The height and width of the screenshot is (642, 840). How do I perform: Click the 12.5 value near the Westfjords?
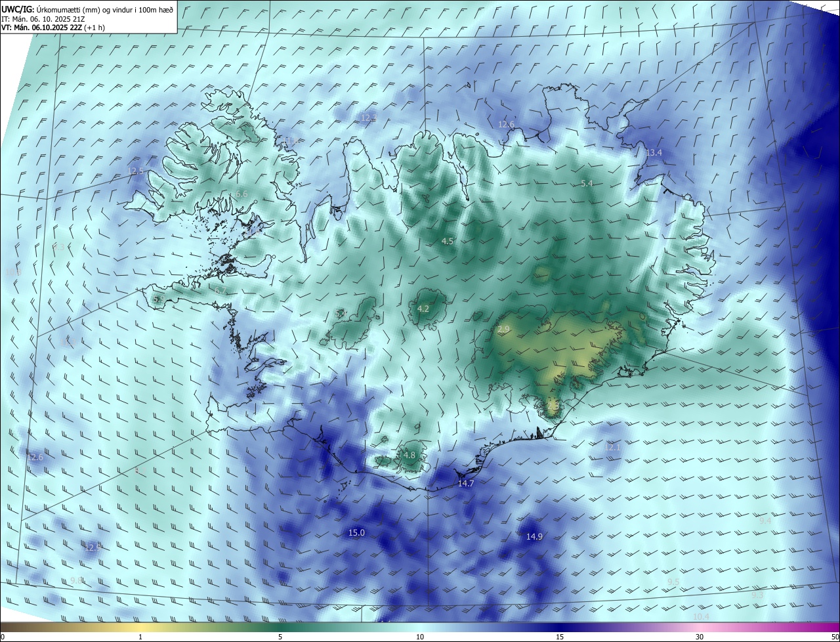tap(135, 171)
